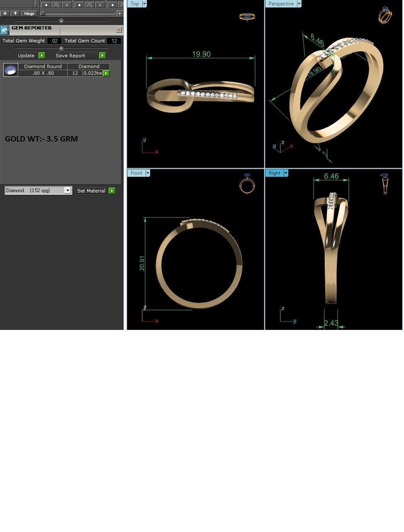
Task: Click the 0.023tw weight cell
Action: tap(92, 73)
